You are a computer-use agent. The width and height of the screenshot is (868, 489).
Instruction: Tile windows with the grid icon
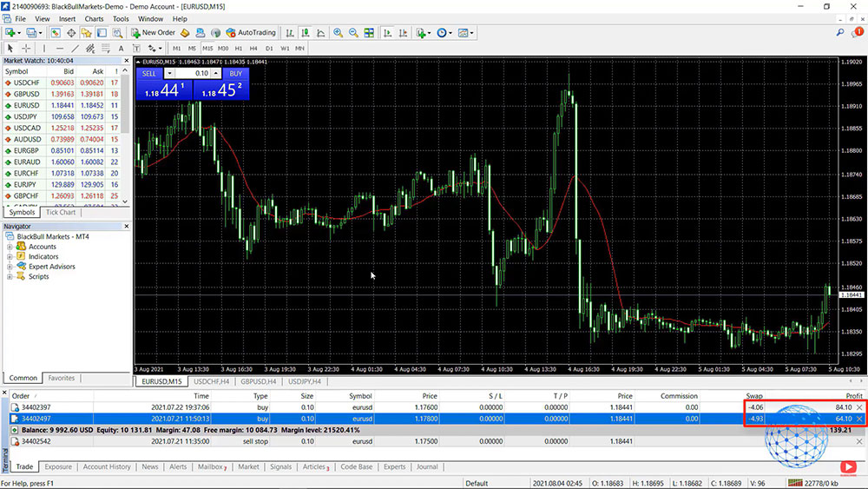click(x=369, y=33)
